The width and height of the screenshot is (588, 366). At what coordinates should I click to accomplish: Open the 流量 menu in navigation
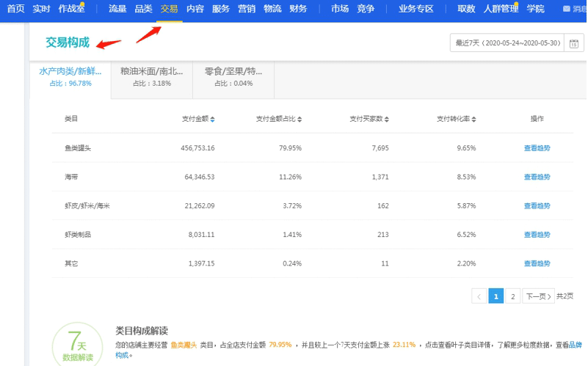tap(117, 10)
